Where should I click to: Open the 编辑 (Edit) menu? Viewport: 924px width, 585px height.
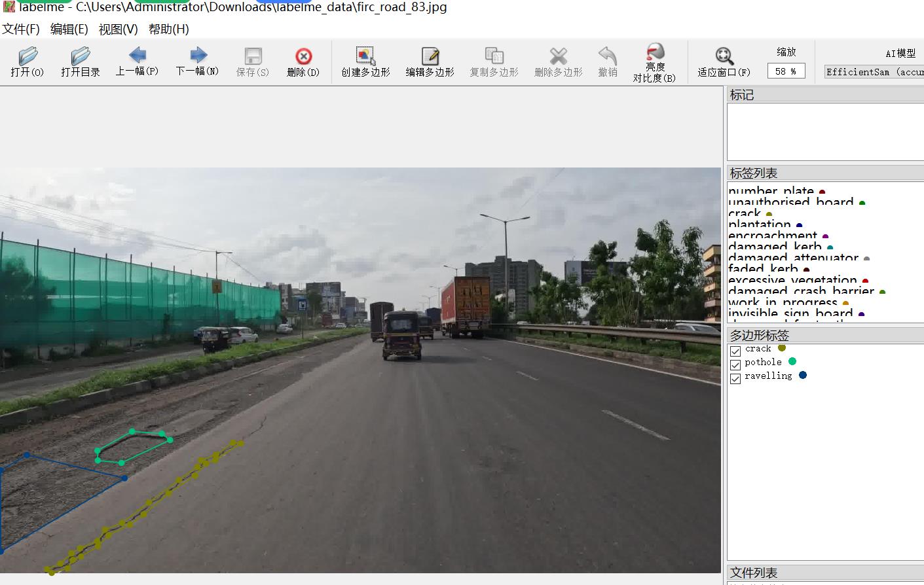69,29
